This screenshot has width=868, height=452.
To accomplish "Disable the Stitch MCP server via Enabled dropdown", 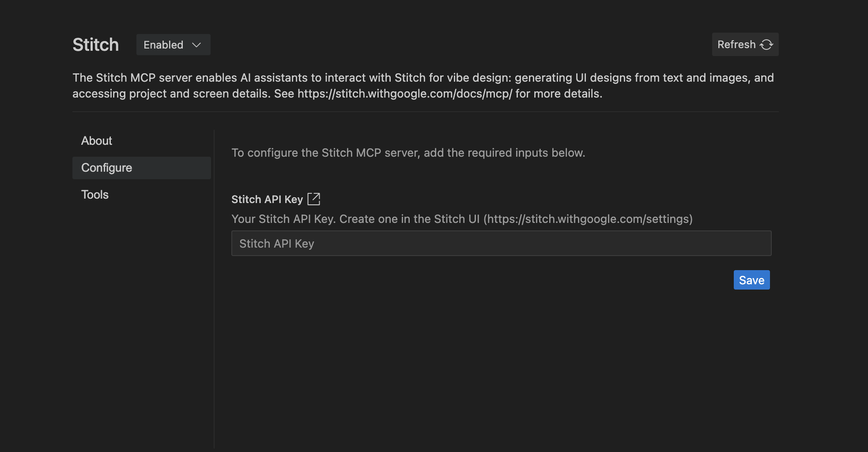I will [173, 45].
